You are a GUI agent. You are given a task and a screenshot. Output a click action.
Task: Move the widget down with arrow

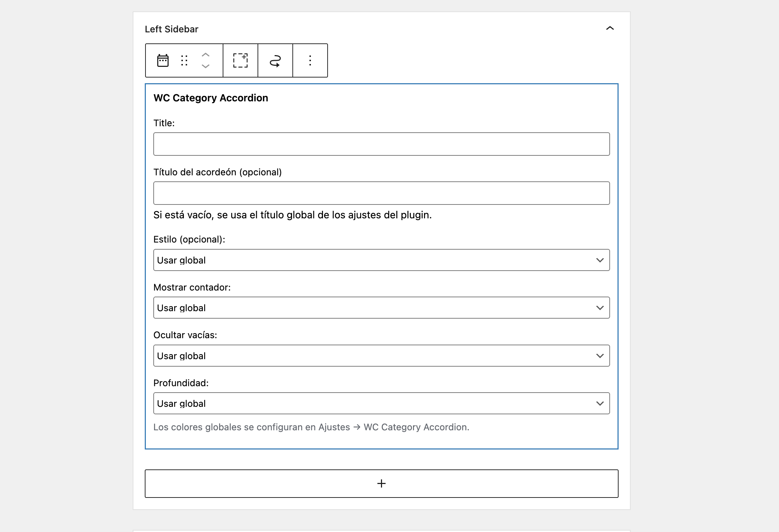(x=206, y=66)
